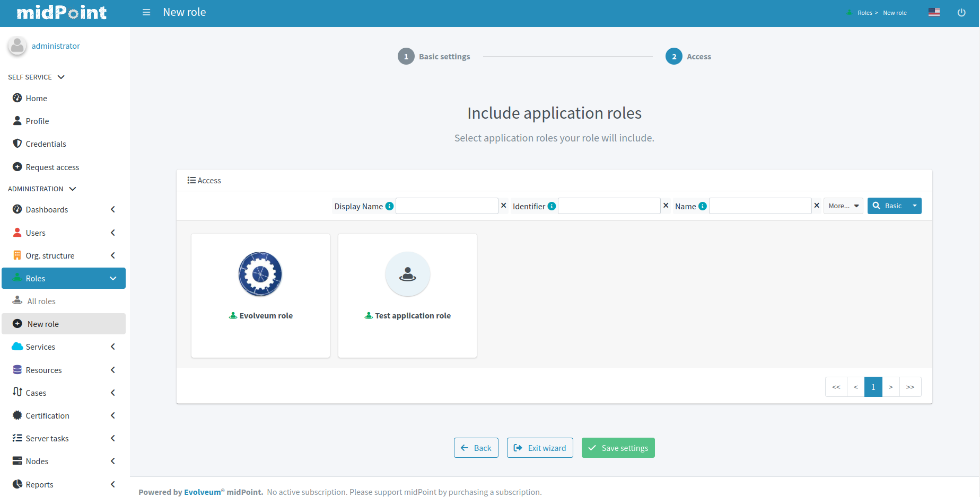This screenshot has height=497, width=980.
Task: Select the Dashboards icon in the sidebar
Action: coord(17,209)
